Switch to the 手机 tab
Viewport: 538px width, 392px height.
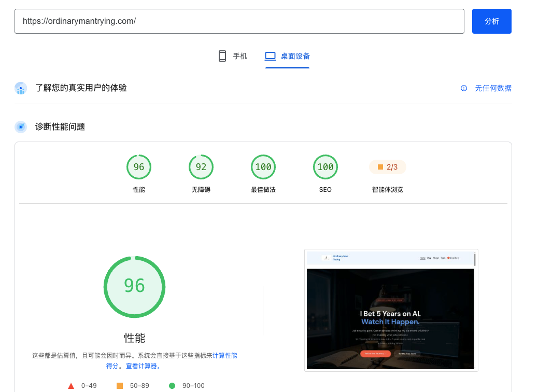tap(233, 56)
